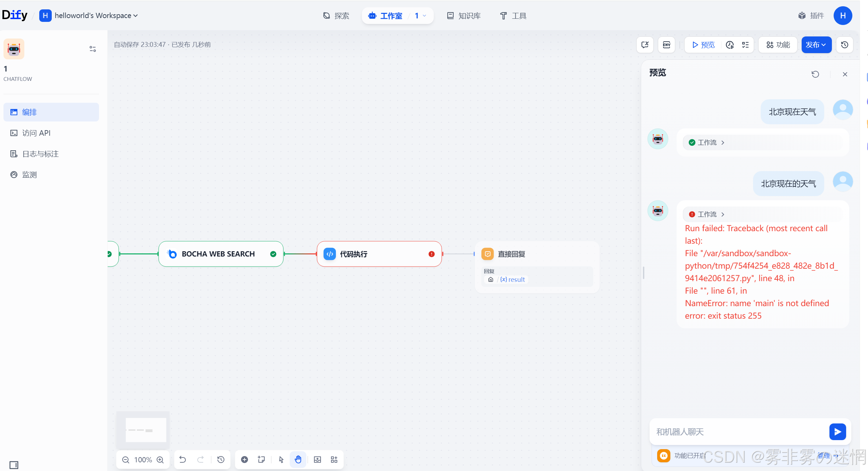
Task: Click the ENV environment variables icon
Action: point(666,45)
